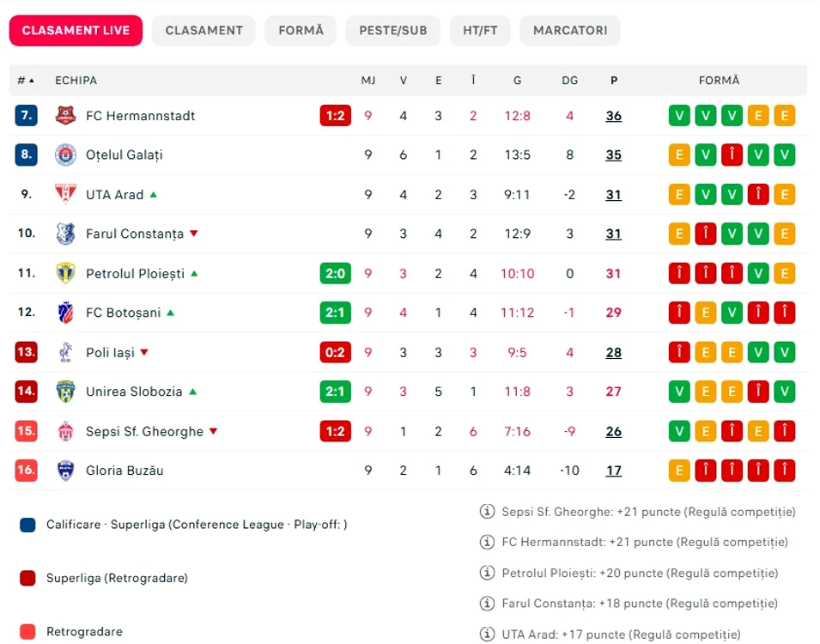This screenshot has height=644, width=820.
Task: Click Oțelul Galați points value 35
Action: click(x=613, y=155)
